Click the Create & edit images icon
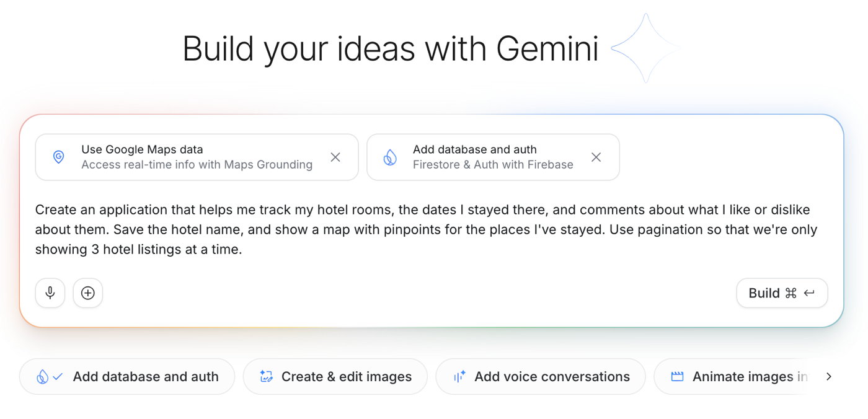Viewport: 868px width, 419px height. 267,376
